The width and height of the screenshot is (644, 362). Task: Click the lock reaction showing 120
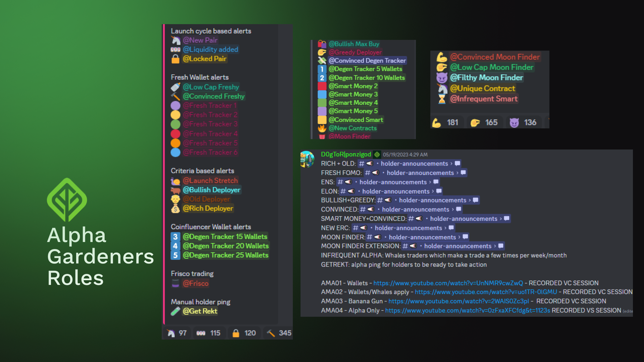click(x=244, y=333)
